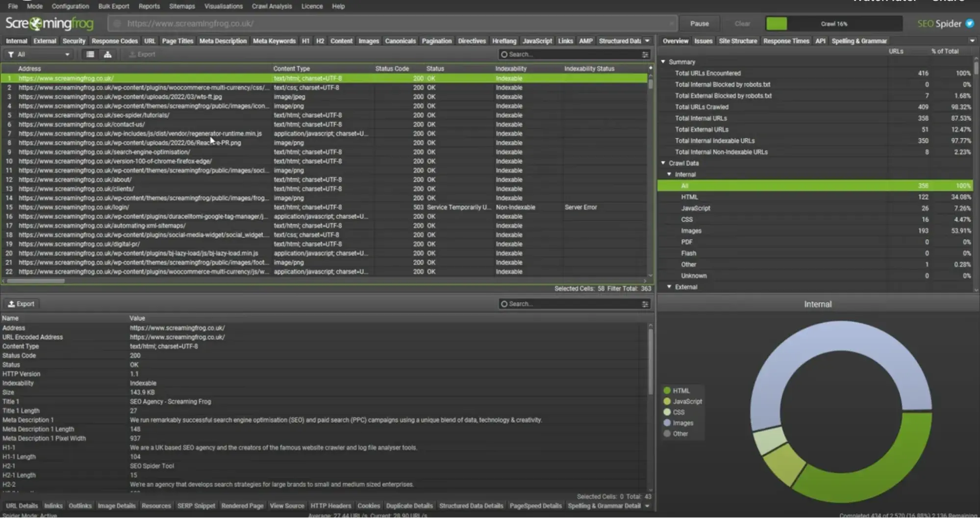Viewport: 980px width, 518px height.
Task: Open the File menu
Action: 13,6
